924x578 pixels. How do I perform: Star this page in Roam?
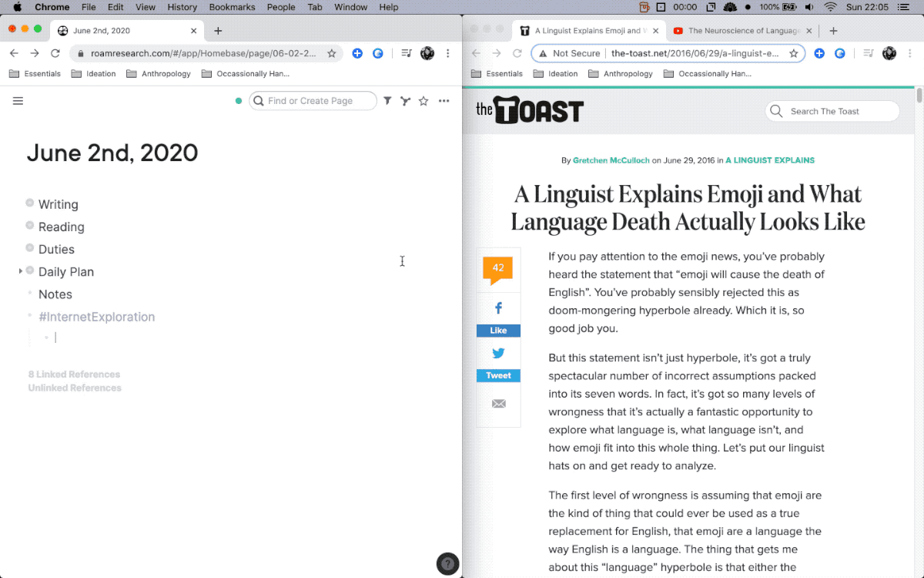tap(423, 101)
